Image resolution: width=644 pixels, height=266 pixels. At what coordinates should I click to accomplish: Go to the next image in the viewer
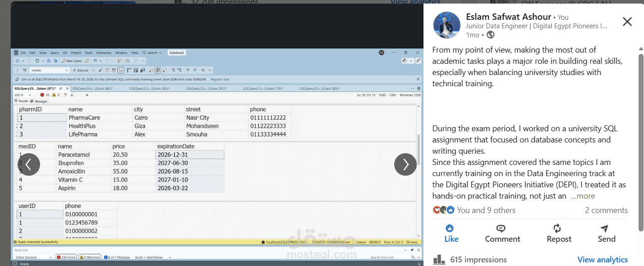[x=405, y=164]
